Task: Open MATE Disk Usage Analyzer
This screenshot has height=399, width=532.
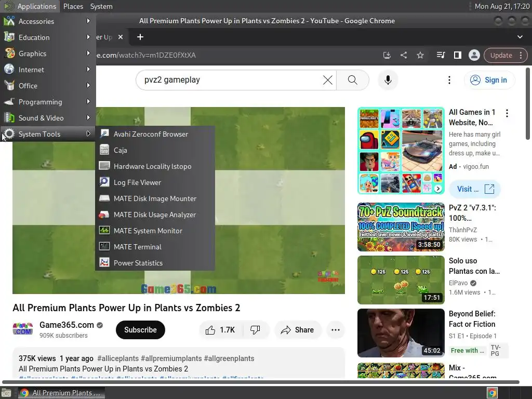Action: click(x=155, y=215)
